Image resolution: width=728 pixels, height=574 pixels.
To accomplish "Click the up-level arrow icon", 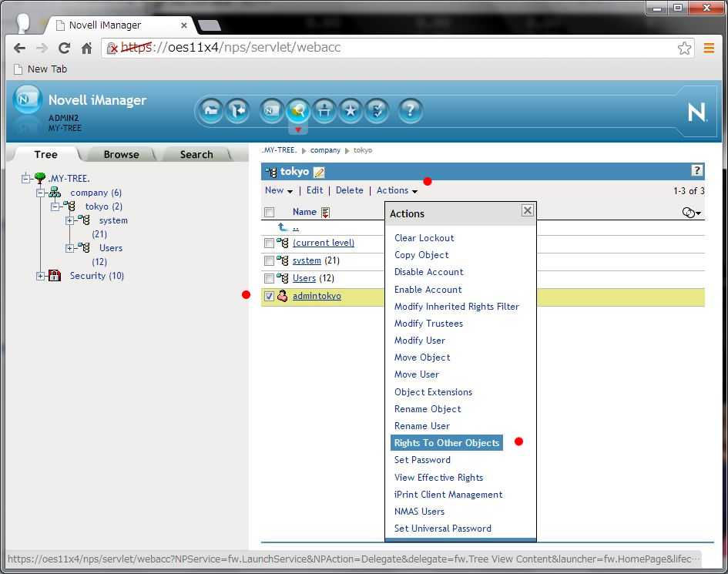I will pyautogui.click(x=282, y=227).
